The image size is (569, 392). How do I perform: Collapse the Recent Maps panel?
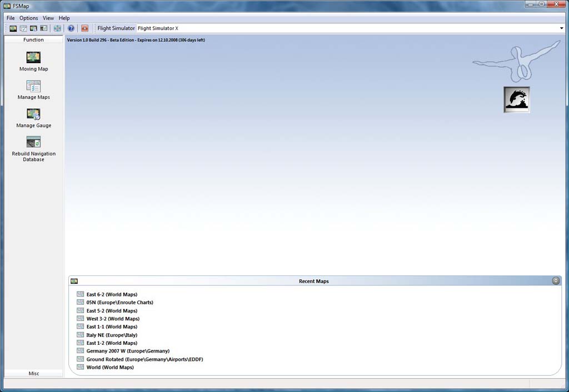556,281
